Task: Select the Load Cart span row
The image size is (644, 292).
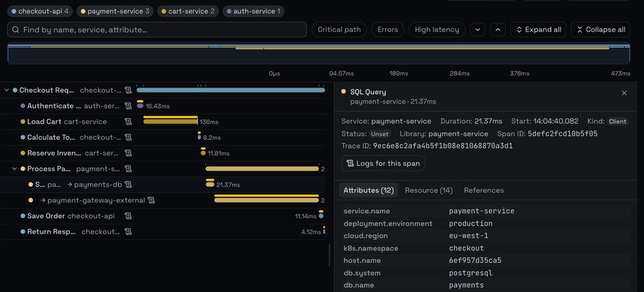Action: click(162, 121)
